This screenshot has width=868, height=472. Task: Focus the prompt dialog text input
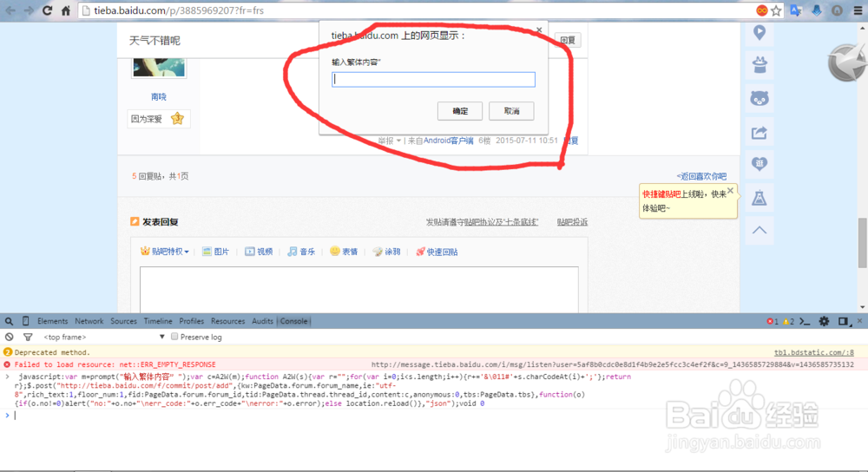click(x=433, y=79)
